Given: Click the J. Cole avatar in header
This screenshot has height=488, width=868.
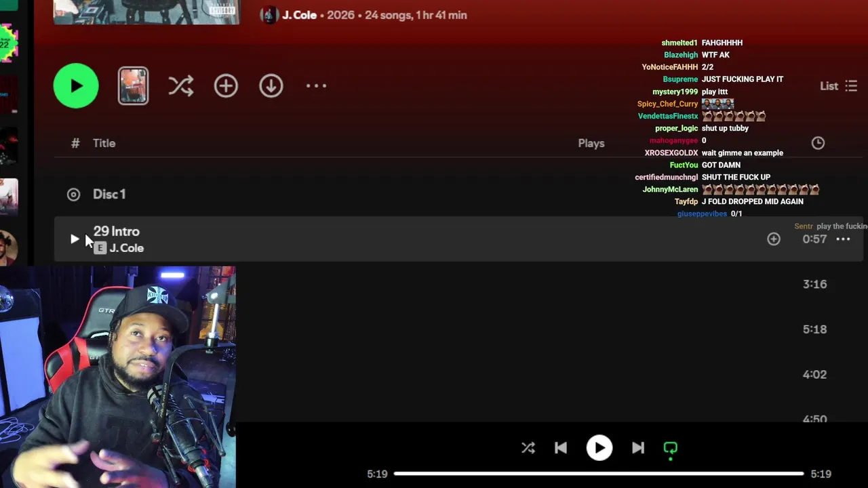Looking at the screenshot, I should click(269, 15).
